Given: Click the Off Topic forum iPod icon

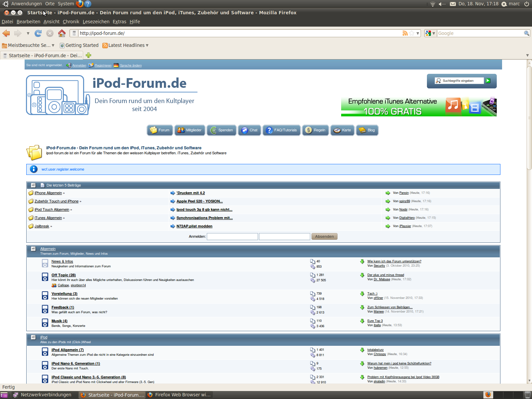Looking at the screenshot, I should [x=45, y=277].
